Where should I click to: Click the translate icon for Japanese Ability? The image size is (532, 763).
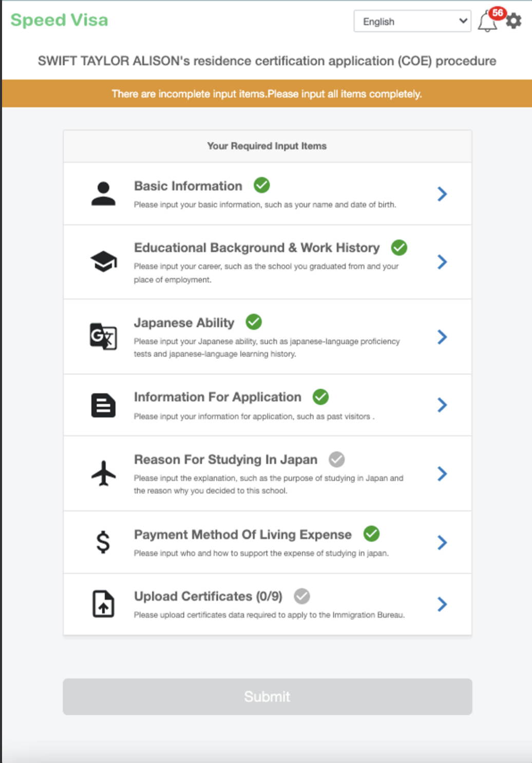103,337
